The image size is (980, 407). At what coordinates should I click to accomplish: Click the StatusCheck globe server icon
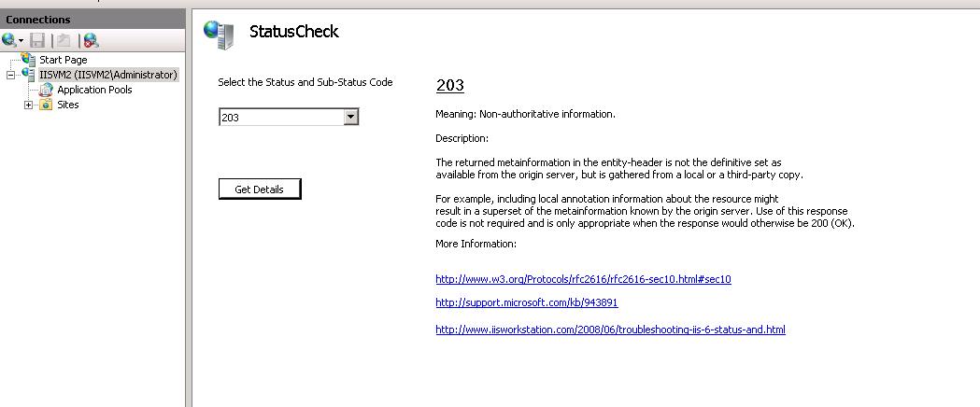(220, 35)
